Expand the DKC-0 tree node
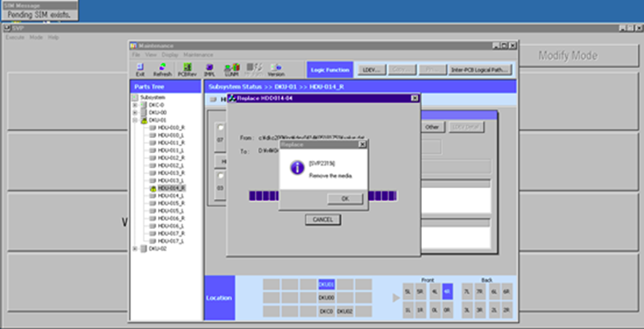Viewport: 644px width, 329px height. [x=135, y=104]
